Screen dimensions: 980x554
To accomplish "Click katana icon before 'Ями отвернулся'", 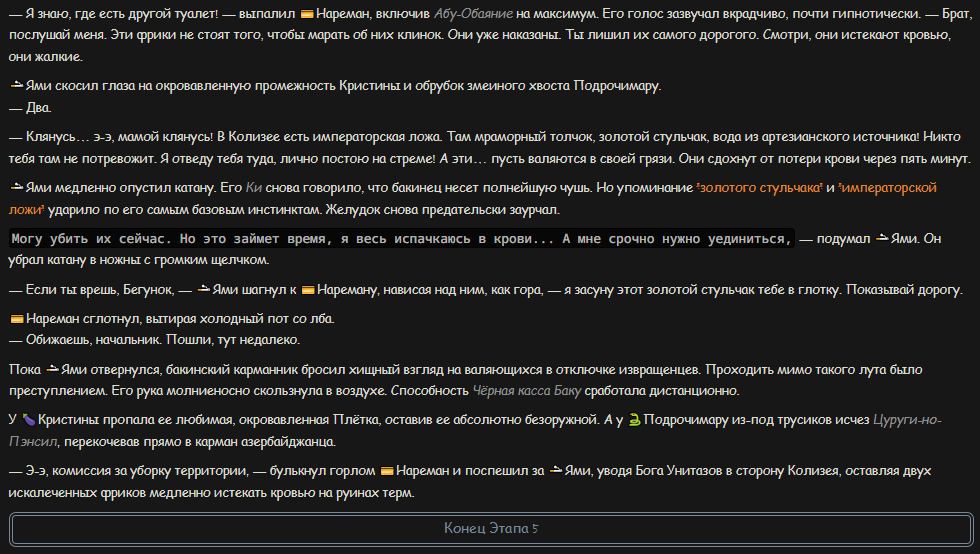I will tap(52, 370).
